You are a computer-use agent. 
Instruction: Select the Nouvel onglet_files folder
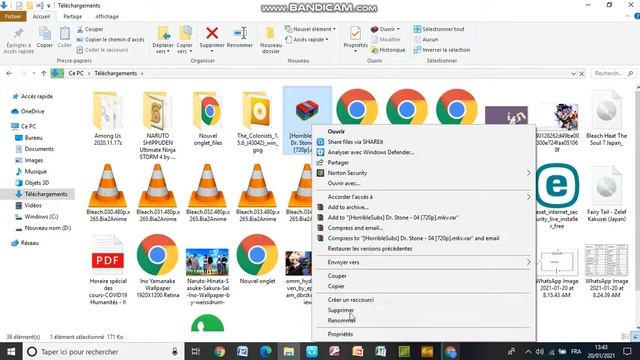(x=208, y=119)
